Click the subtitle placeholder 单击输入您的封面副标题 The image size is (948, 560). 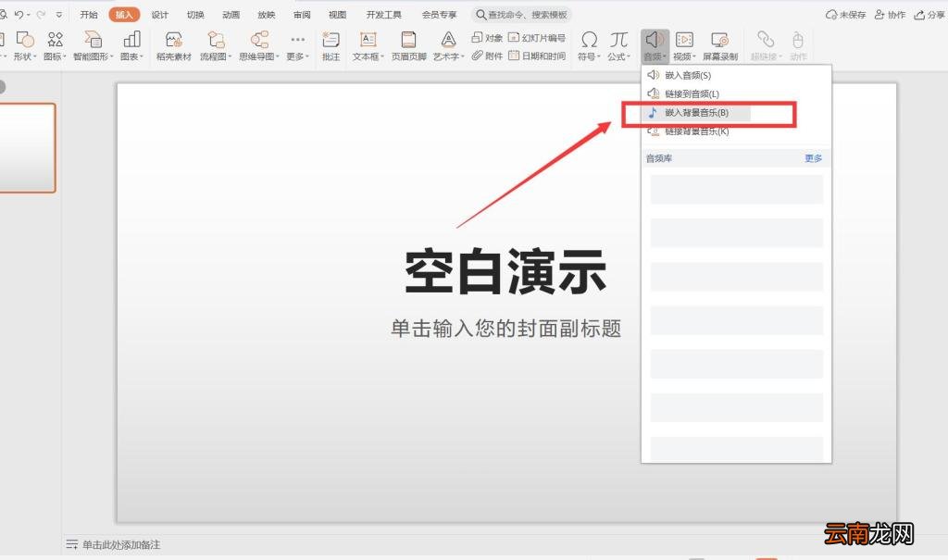point(506,329)
